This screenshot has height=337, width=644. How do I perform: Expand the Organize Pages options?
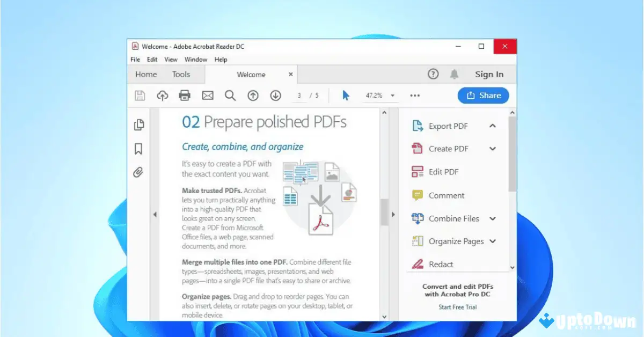[492, 241]
